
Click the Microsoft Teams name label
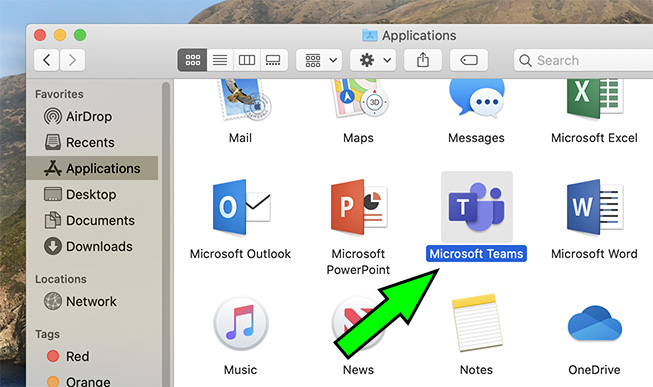476,254
